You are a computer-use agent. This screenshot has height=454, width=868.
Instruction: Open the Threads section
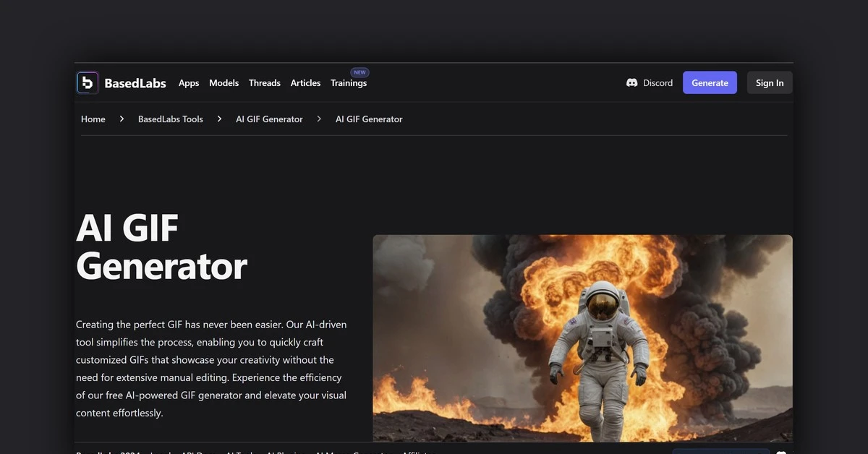(265, 82)
